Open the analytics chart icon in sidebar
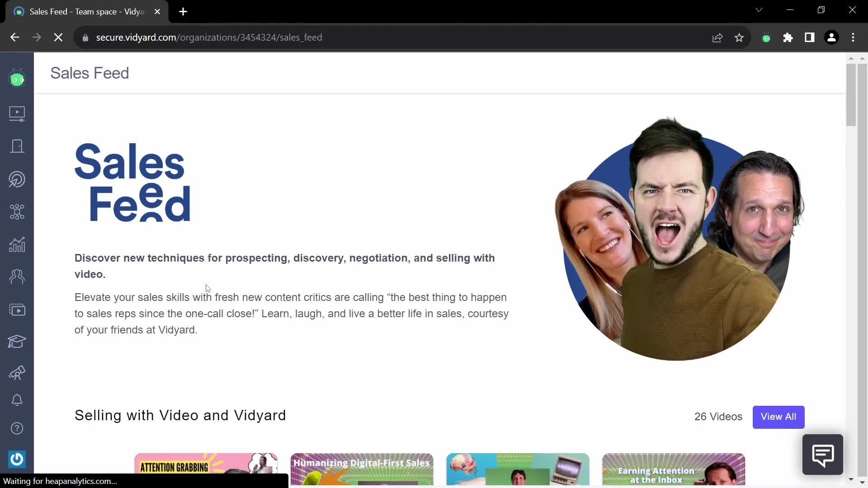This screenshot has width=868, height=488. click(17, 244)
